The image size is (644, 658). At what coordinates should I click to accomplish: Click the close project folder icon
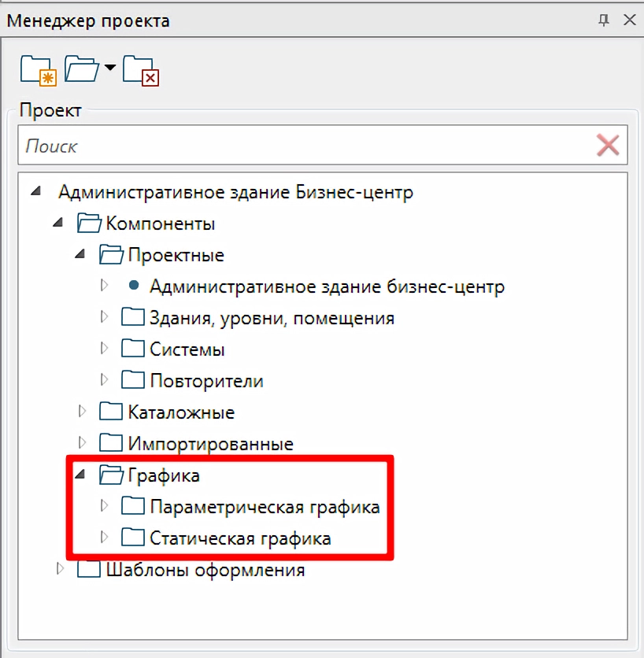(x=141, y=71)
